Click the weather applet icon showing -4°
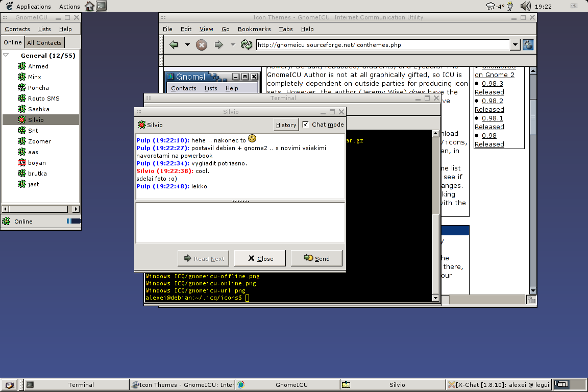The image size is (588, 392). point(491,6)
